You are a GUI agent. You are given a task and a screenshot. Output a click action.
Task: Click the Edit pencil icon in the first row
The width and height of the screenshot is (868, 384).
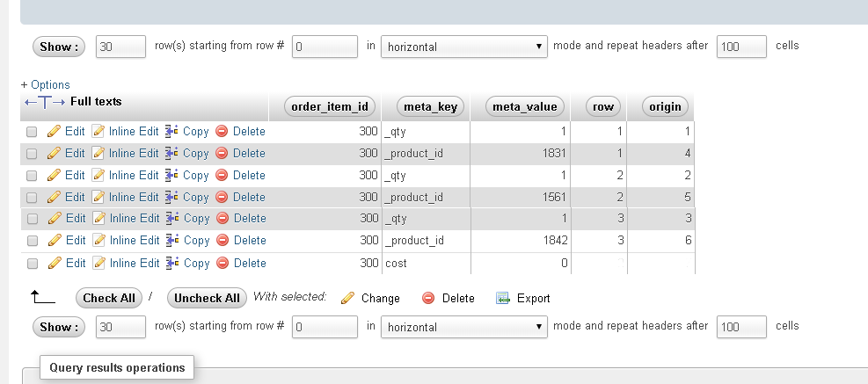(x=54, y=132)
